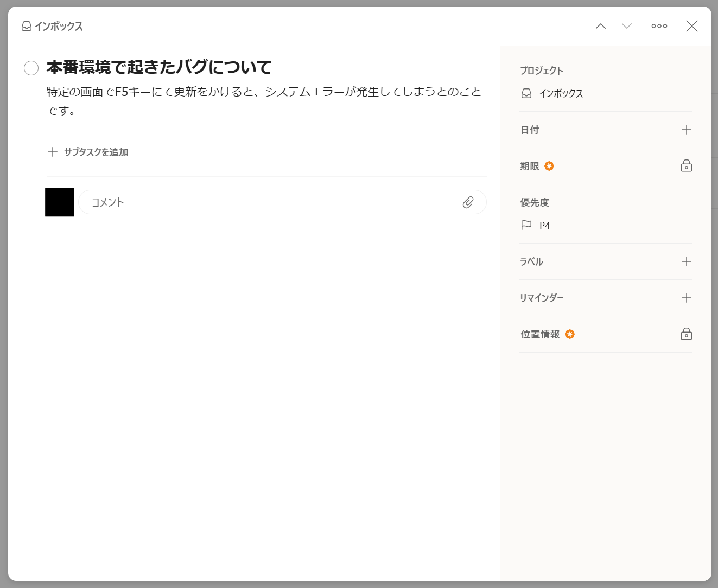The image size is (718, 588).
Task: Click the task title 本番環境で起きたバグについて
Action: click(x=159, y=67)
